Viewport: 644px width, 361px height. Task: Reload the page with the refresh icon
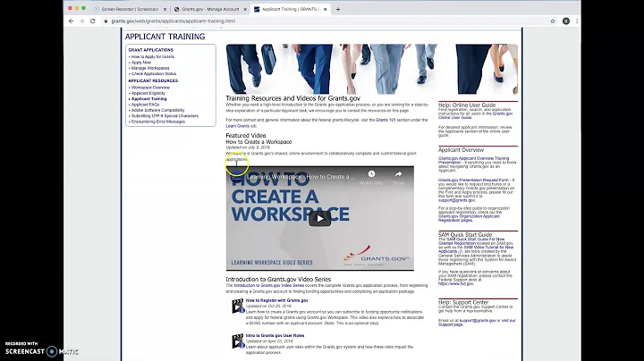(x=92, y=21)
